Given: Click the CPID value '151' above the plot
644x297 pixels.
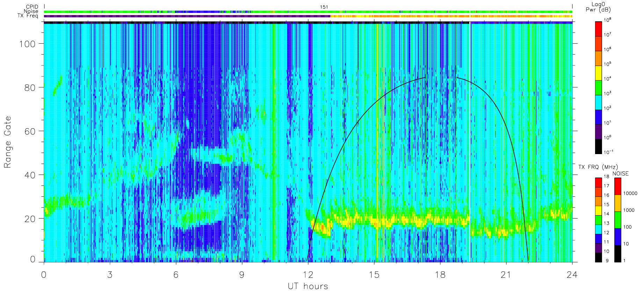Looking at the screenshot, I should point(324,7).
